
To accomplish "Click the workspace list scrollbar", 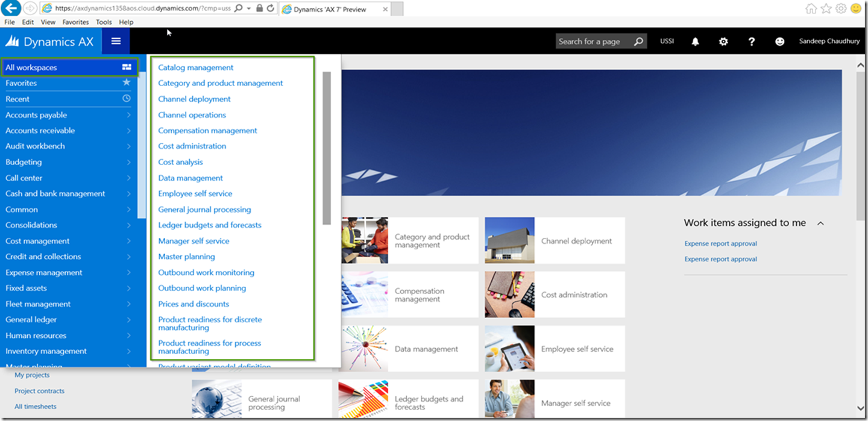I will [x=327, y=148].
